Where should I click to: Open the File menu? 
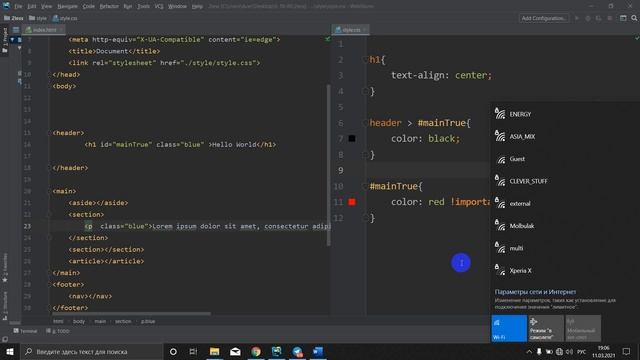tap(18, 7)
